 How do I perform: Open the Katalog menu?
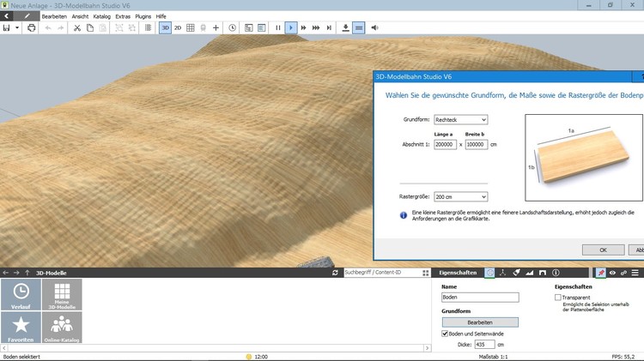click(101, 16)
